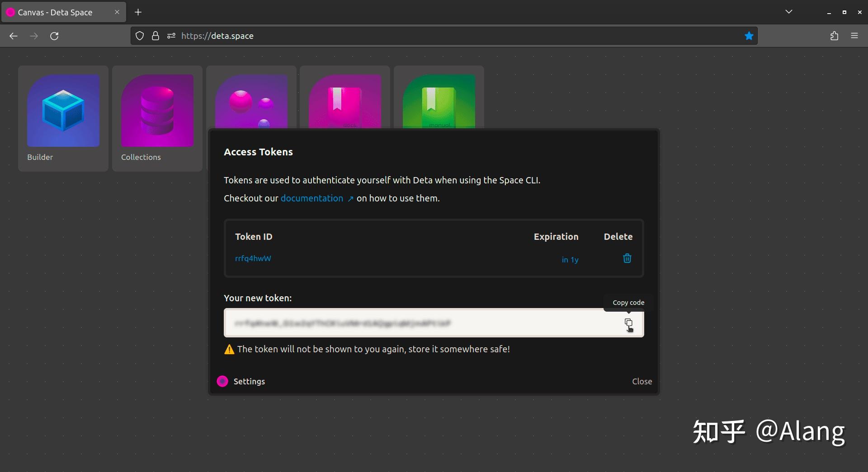Click the rrfq4hwW token ID
Image resolution: width=868 pixels, height=472 pixels.
(253, 258)
